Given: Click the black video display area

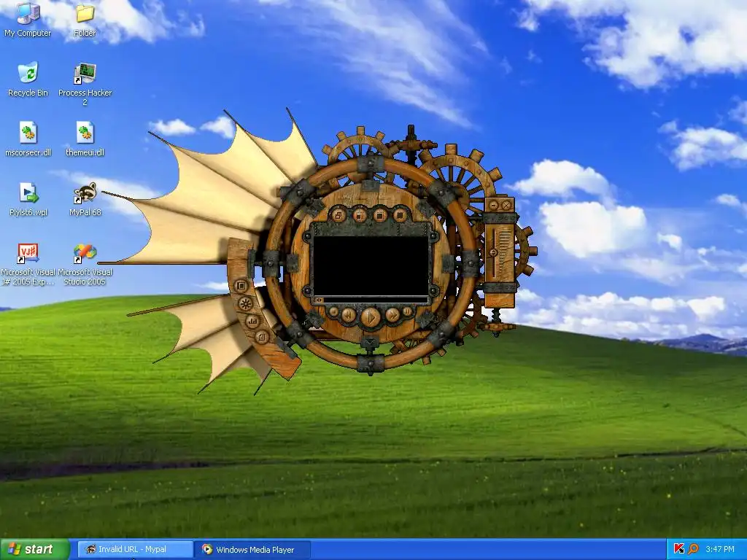Looking at the screenshot, I should (x=371, y=265).
